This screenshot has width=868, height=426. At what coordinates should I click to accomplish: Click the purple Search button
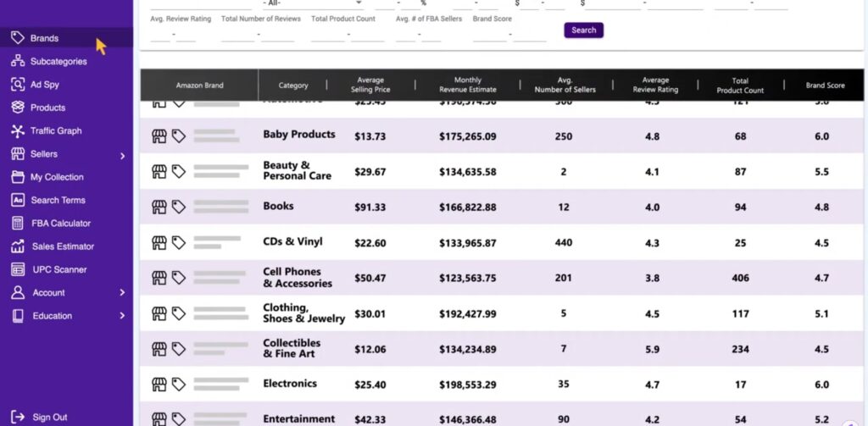583,30
